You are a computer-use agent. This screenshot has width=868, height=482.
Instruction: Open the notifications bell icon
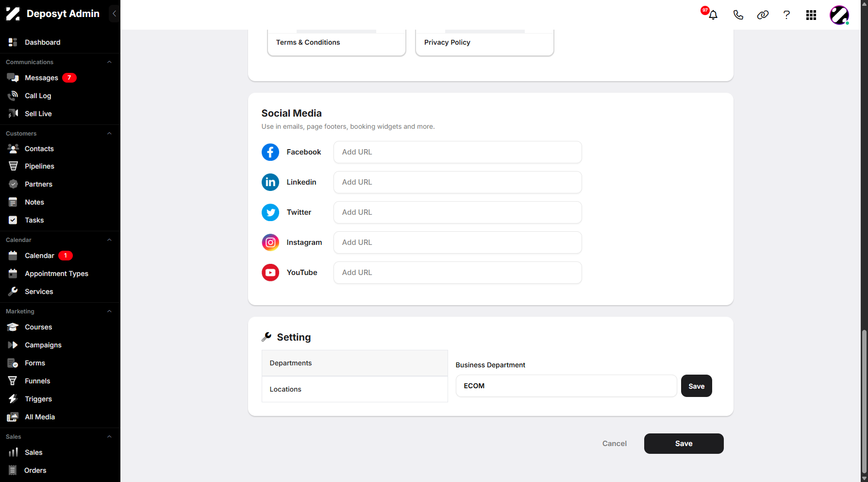pos(713,15)
